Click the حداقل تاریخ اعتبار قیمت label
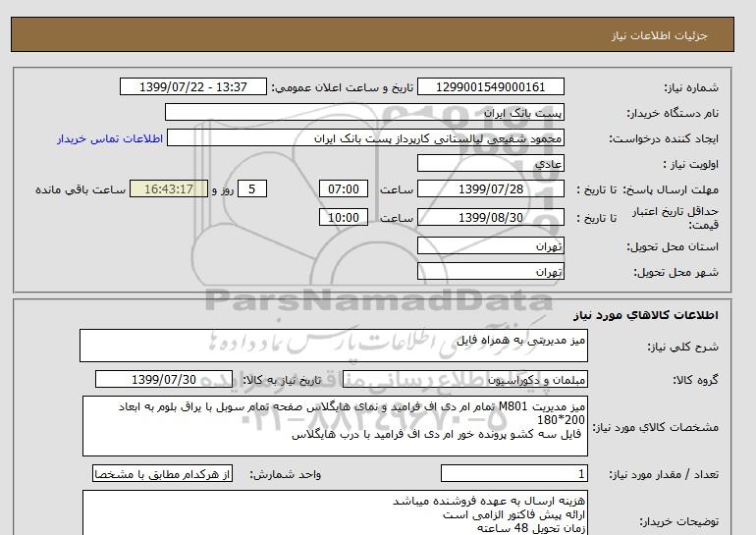 (675, 218)
